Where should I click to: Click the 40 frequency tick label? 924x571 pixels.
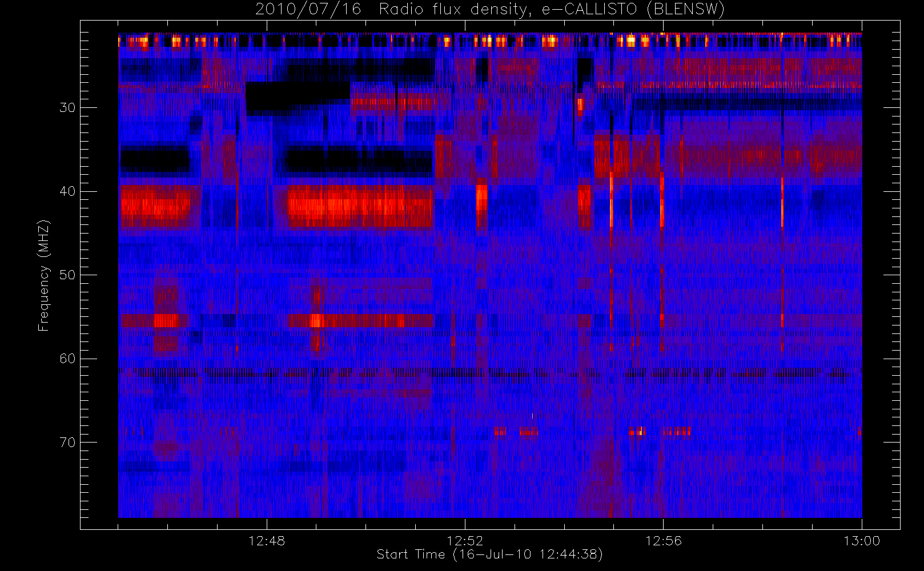(x=67, y=191)
